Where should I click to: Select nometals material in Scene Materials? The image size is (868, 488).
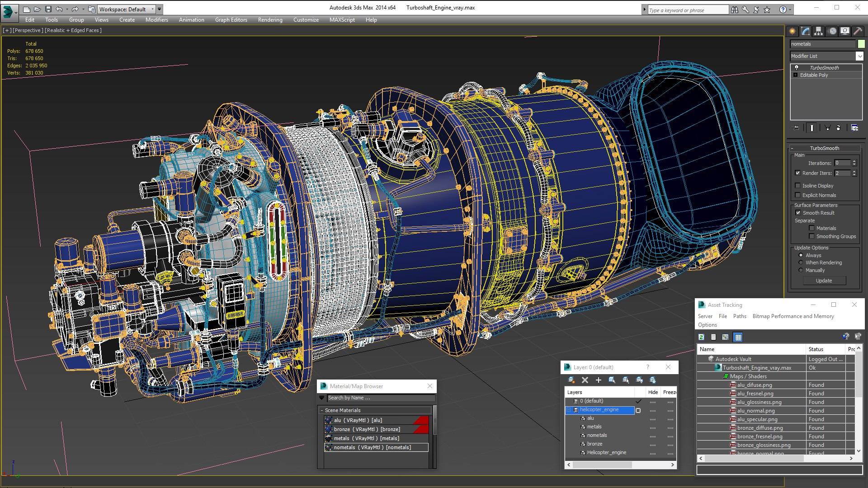(376, 447)
